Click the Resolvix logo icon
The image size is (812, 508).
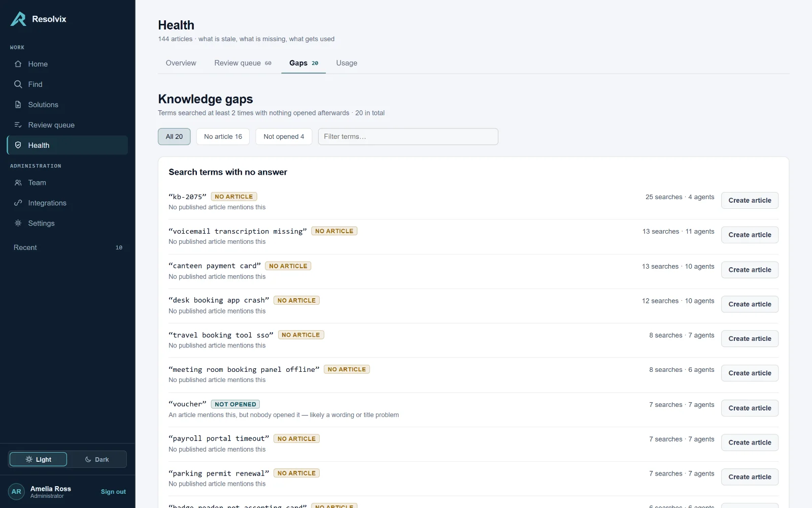tap(18, 19)
